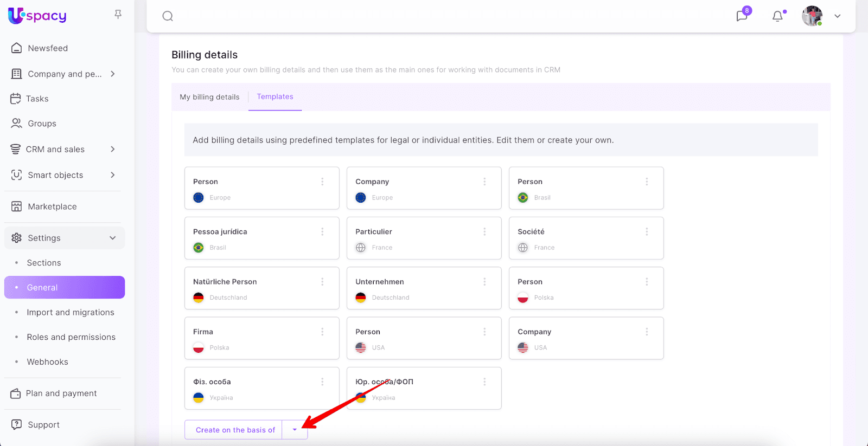Screen dimensions: 868x446
Task: Open dropdown arrow beside Create on the basis of
Action: (295, 430)
